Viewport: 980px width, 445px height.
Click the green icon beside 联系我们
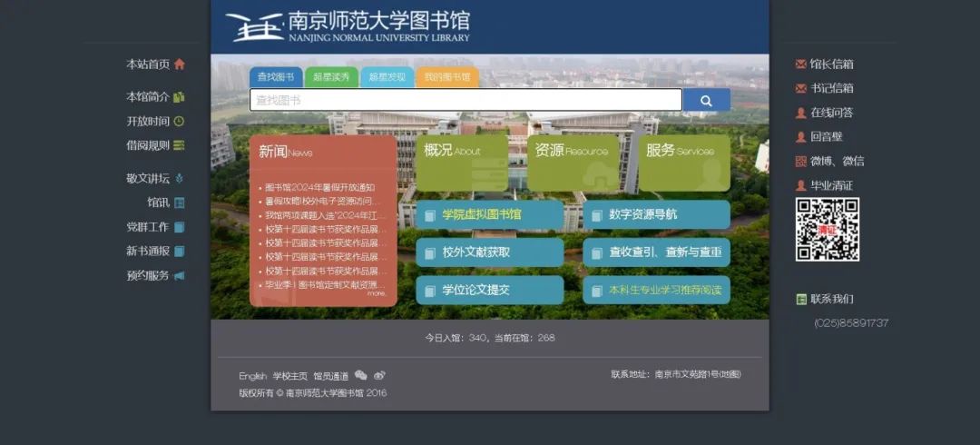pos(801,299)
